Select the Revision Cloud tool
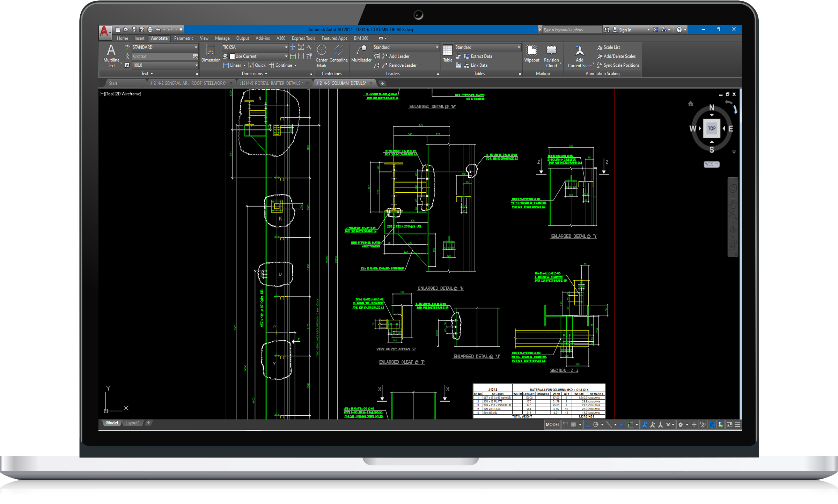This screenshot has width=838, height=504. (551, 56)
